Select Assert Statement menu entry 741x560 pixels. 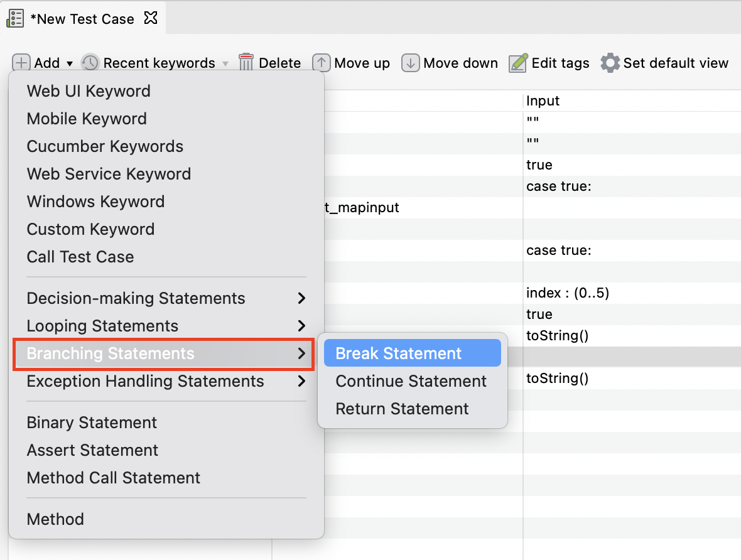coord(92,450)
